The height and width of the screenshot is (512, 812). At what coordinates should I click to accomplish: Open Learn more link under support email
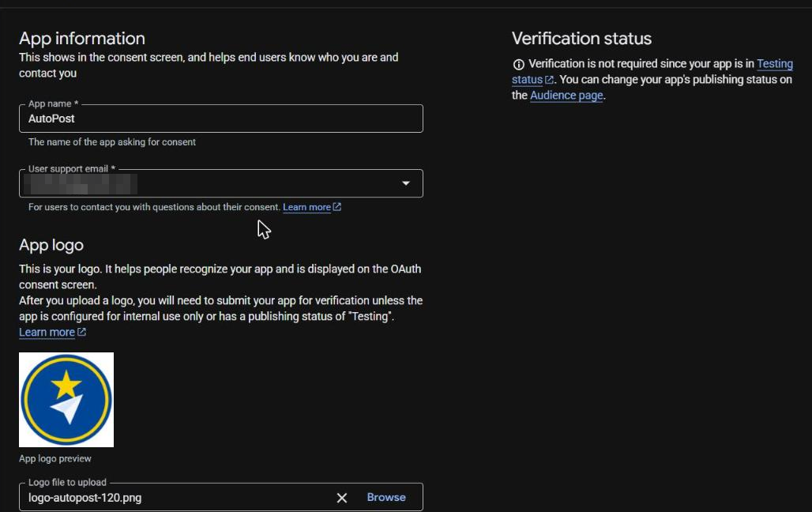(x=306, y=207)
